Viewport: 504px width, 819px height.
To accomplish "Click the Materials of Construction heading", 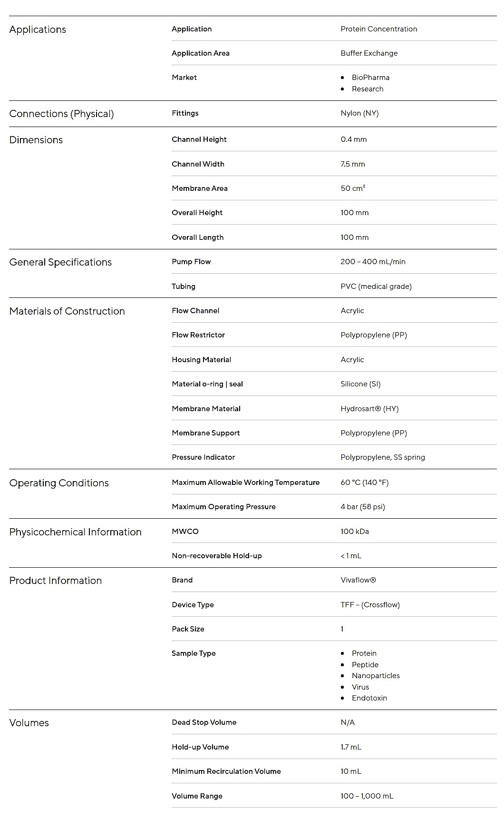I will (67, 311).
